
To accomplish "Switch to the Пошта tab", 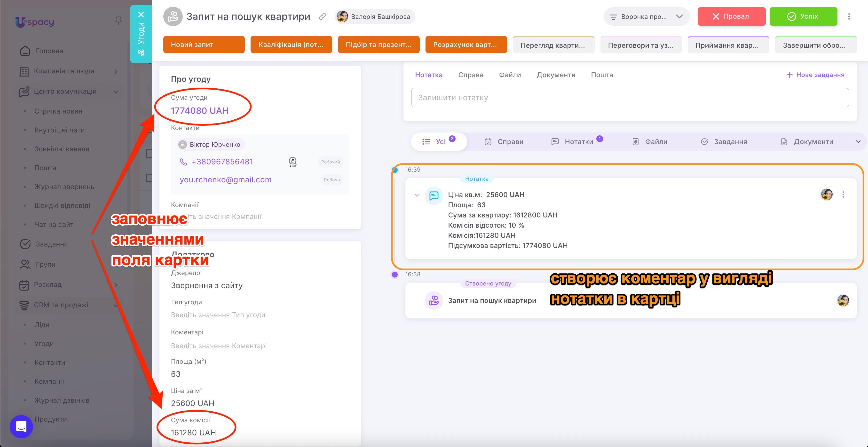I will (x=602, y=75).
